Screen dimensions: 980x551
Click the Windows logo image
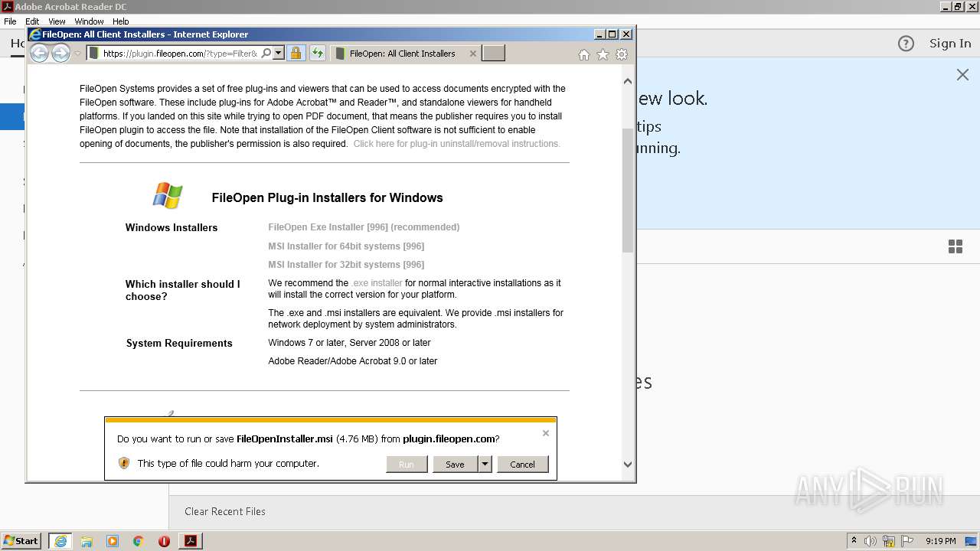coord(168,196)
